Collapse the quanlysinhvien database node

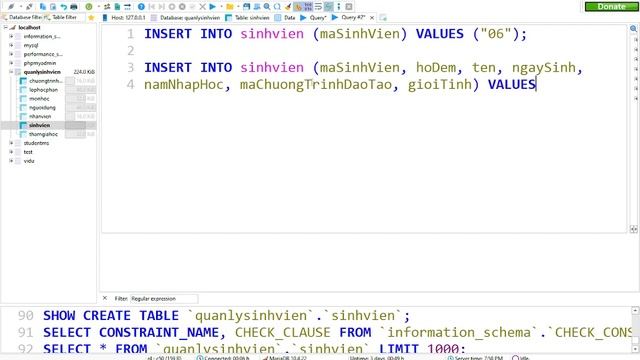pyautogui.click(x=11, y=72)
